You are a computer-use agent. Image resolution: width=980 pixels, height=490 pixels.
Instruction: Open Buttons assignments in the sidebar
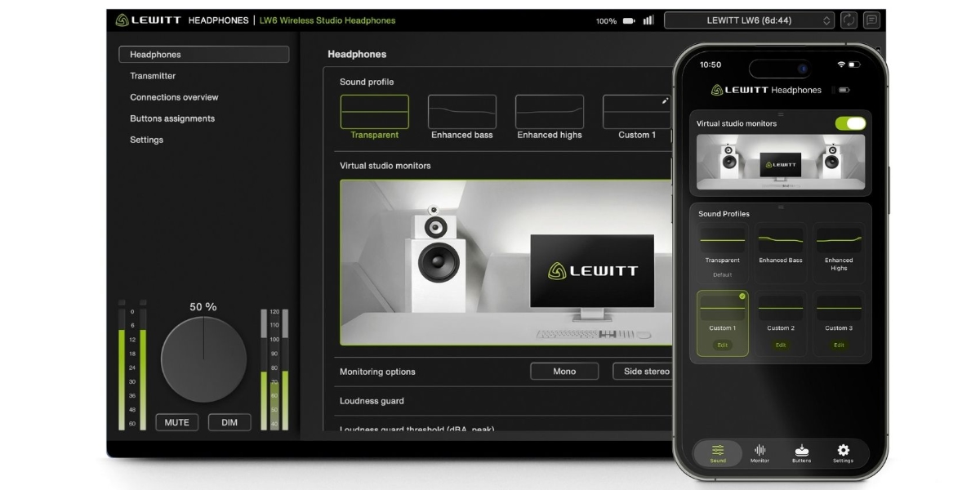(x=172, y=118)
